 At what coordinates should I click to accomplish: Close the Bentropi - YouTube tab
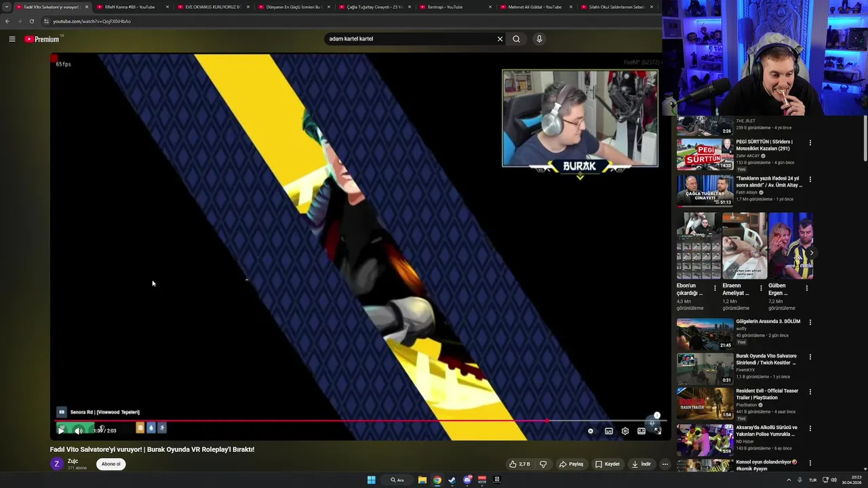point(490,7)
